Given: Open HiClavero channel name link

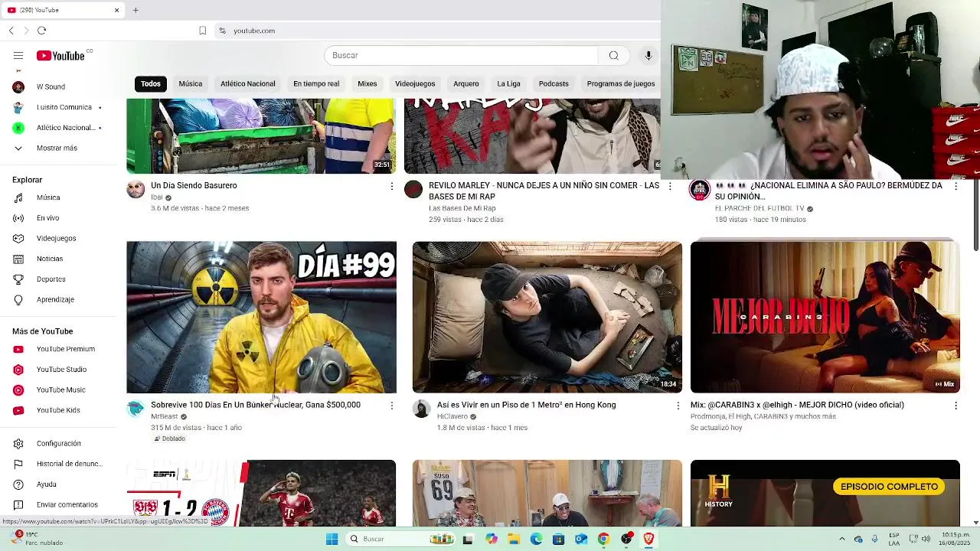Looking at the screenshot, I should 452,416.
